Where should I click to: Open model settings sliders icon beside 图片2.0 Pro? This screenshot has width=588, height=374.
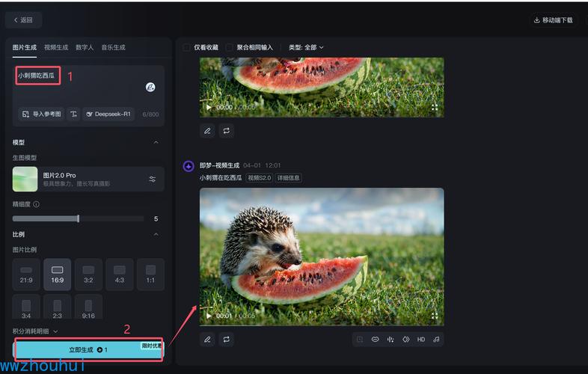(153, 180)
